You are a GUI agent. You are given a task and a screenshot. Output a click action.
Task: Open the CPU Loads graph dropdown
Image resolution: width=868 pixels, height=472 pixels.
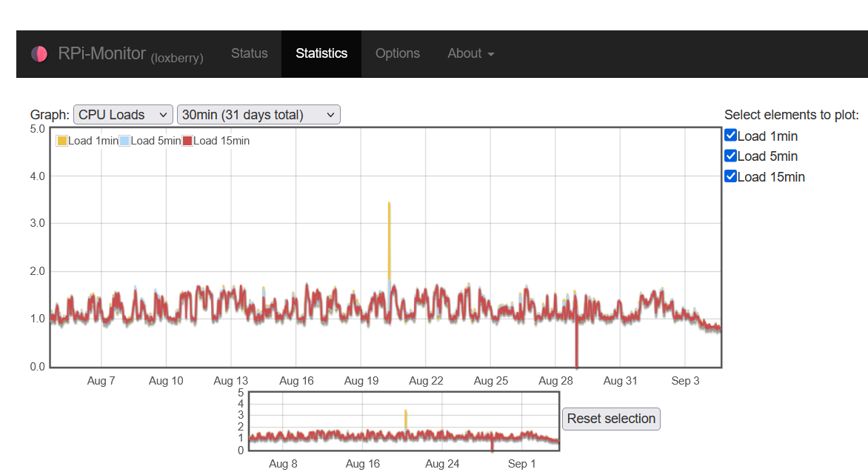coord(123,115)
